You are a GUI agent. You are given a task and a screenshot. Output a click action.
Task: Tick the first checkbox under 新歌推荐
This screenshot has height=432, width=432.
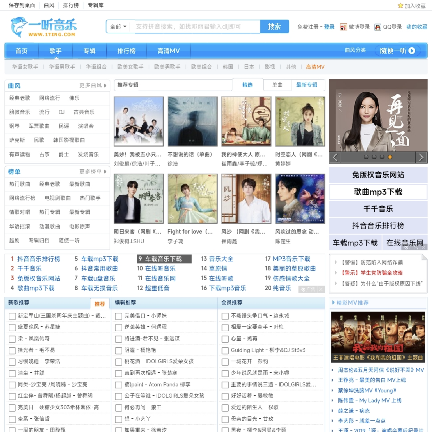coord(12,316)
